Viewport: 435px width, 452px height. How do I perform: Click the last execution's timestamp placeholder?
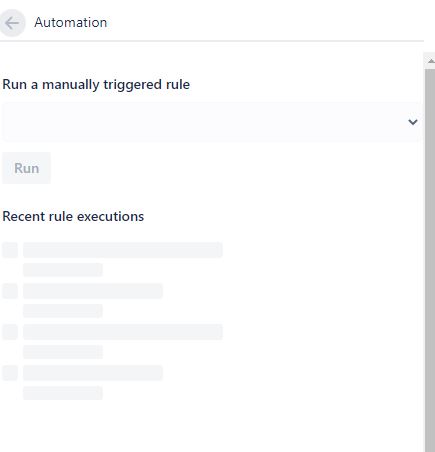63,393
